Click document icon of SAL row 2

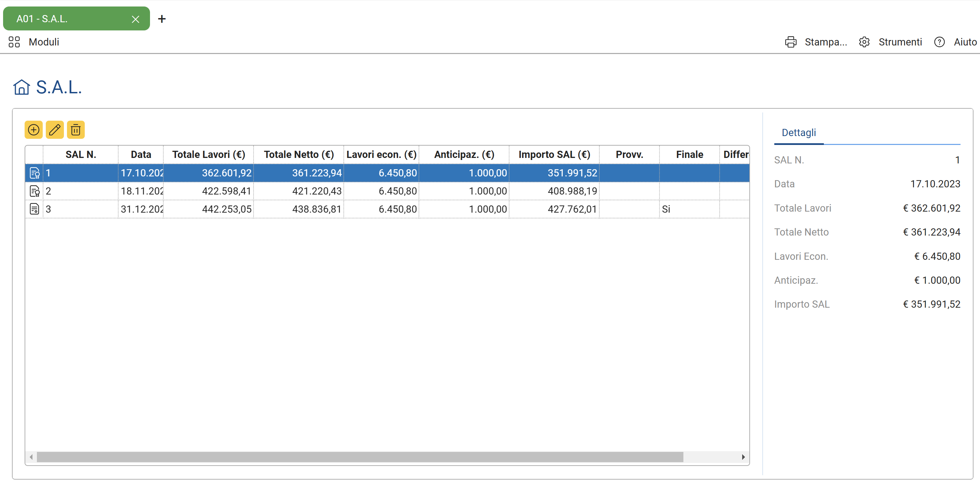(34, 191)
